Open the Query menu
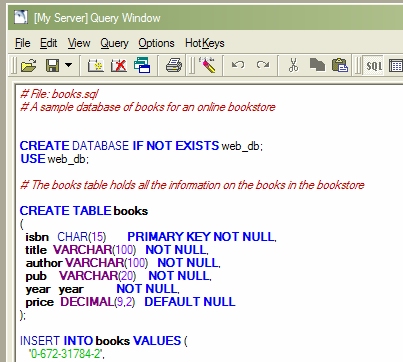 click(x=114, y=43)
